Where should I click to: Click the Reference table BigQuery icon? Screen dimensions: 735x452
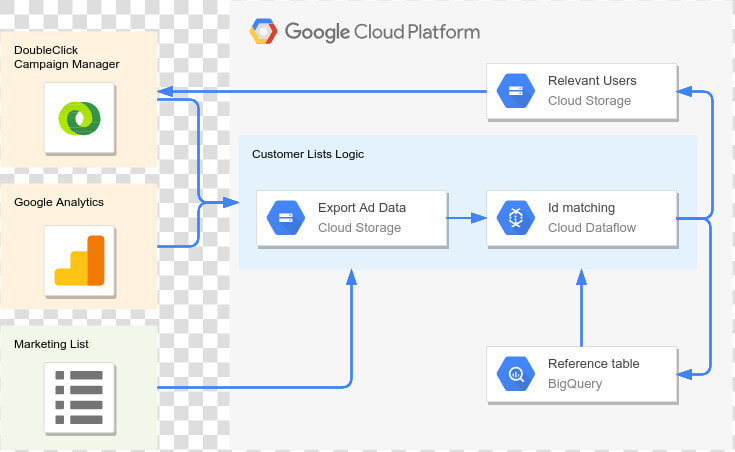click(516, 374)
